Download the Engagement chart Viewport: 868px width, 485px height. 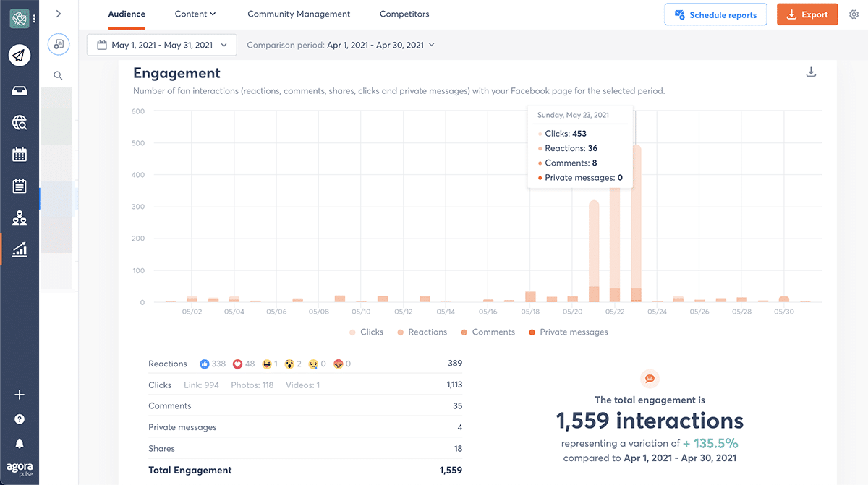click(811, 72)
